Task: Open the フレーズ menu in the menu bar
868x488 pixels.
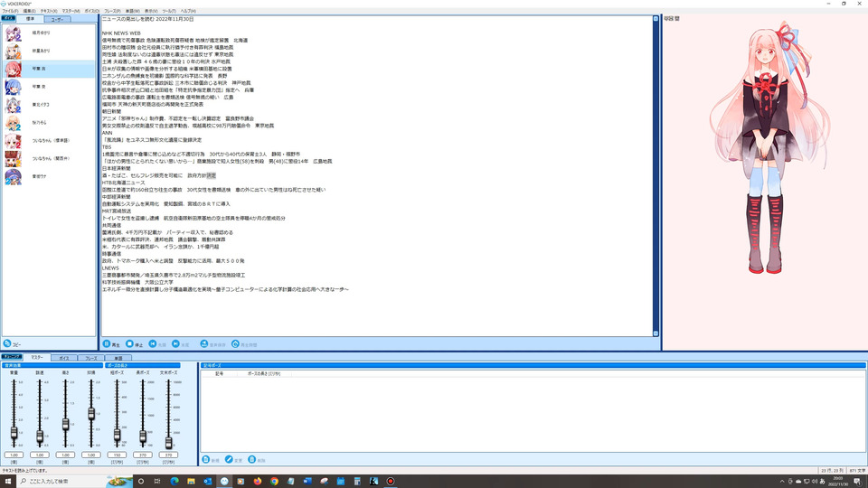Action: [x=112, y=11]
